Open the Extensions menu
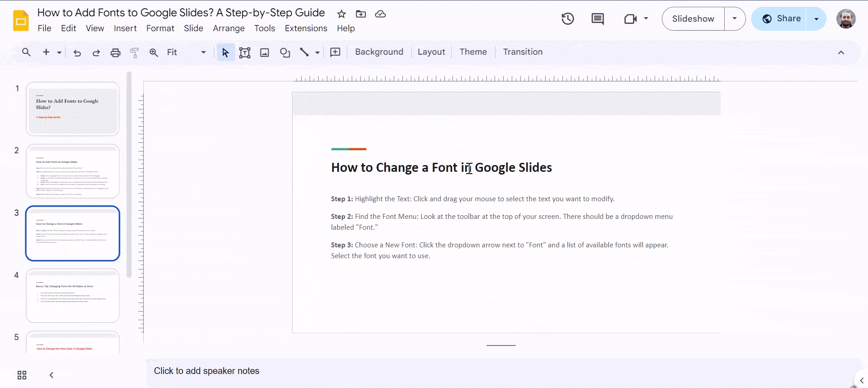868x388 pixels. [x=306, y=28]
